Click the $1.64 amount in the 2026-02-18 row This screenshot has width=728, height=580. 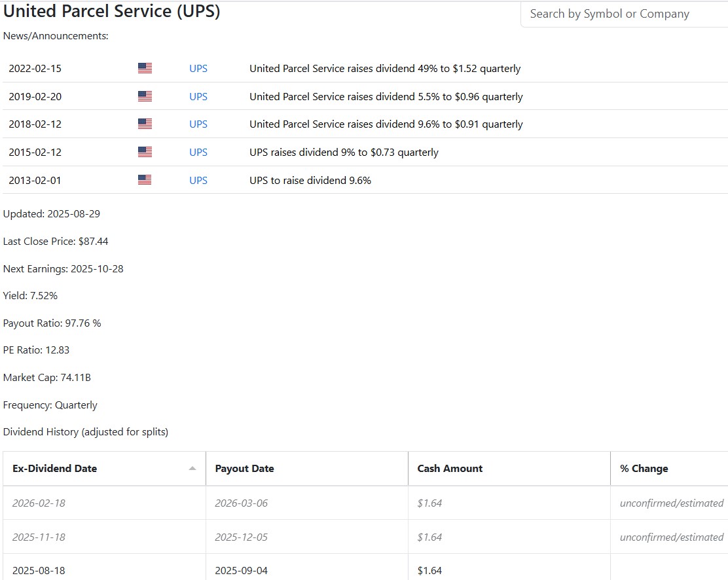point(429,503)
